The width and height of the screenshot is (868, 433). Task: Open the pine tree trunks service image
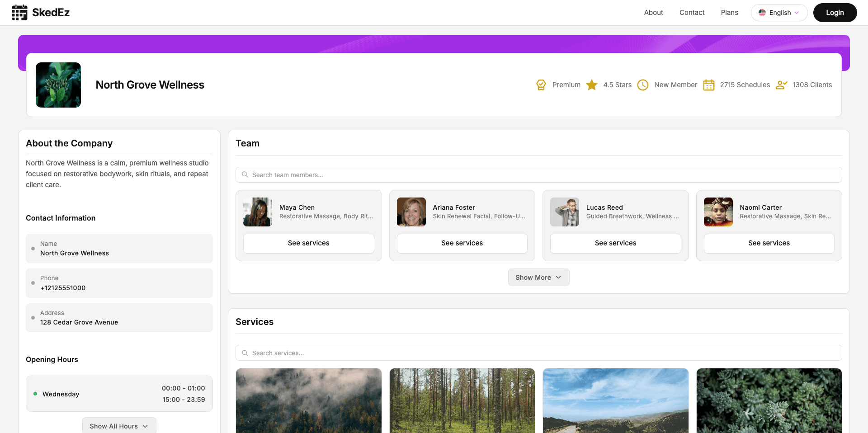click(x=462, y=400)
